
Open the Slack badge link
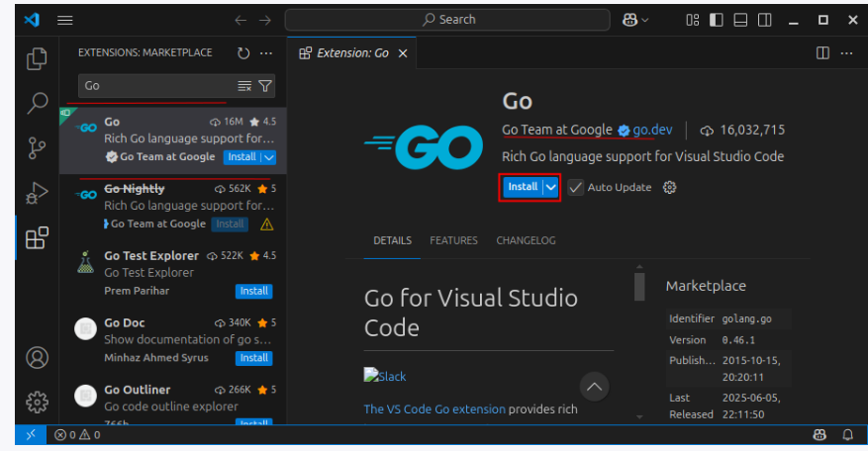click(385, 376)
